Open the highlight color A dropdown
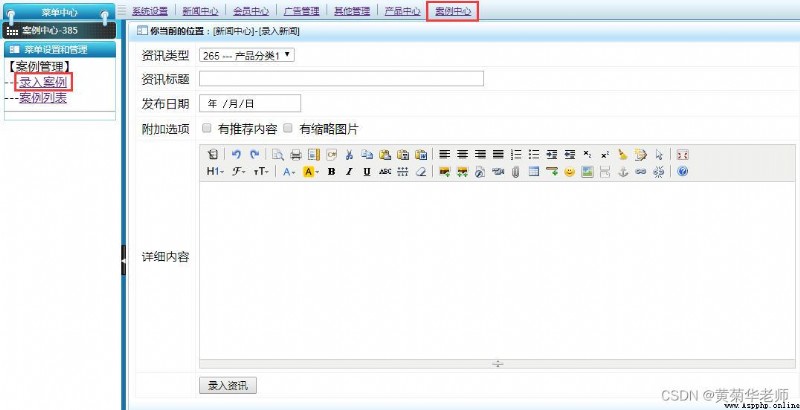 tap(311, 172)
